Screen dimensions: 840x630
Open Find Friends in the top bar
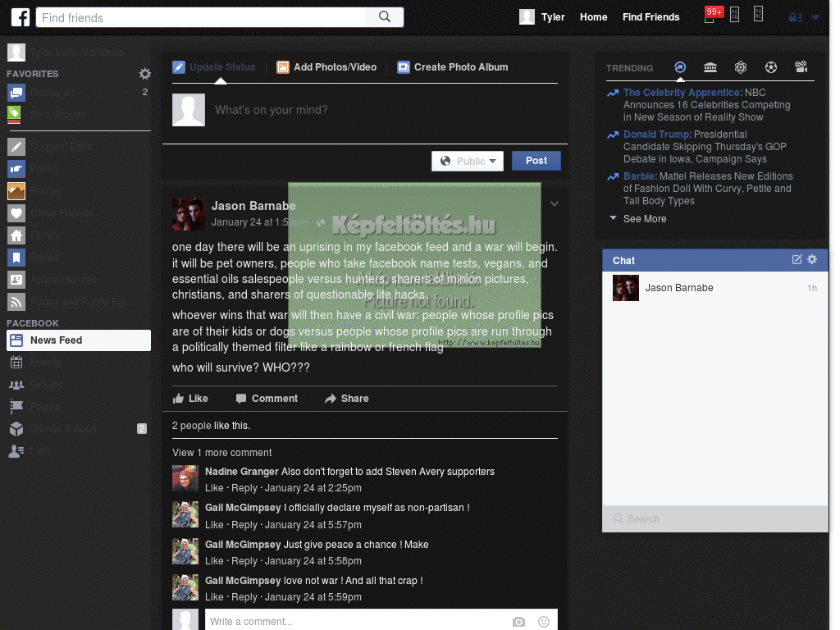[651, 17]
